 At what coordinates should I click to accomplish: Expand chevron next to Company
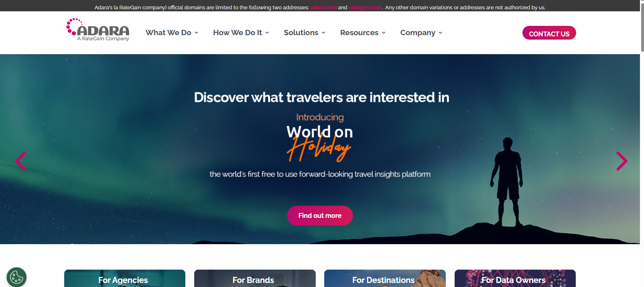coord(441,33)
